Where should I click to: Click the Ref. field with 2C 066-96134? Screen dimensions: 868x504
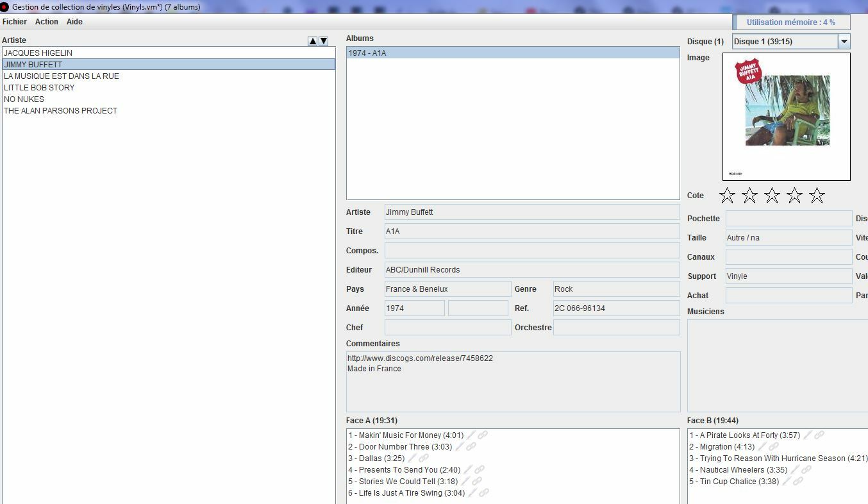point(616,308)
